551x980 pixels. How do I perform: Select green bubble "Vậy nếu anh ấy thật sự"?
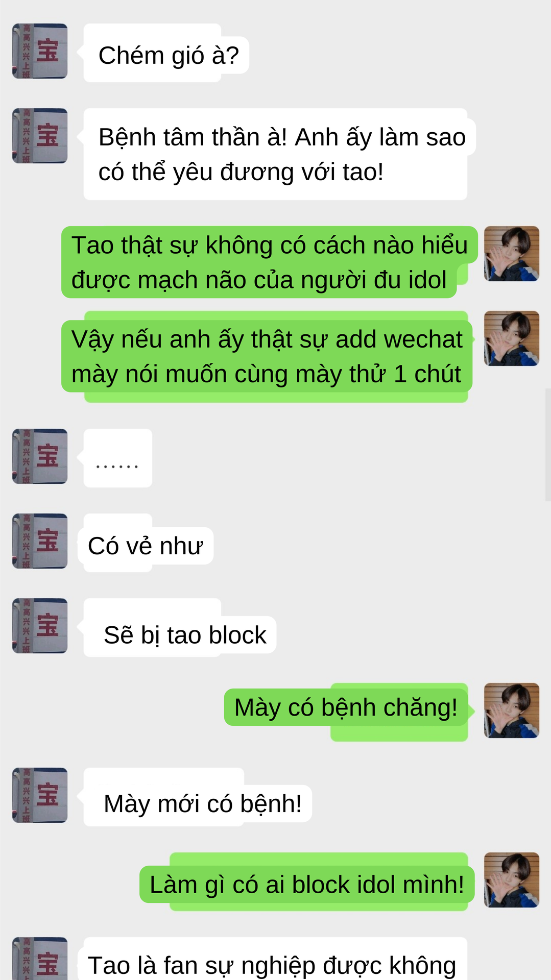click(267, 357)
